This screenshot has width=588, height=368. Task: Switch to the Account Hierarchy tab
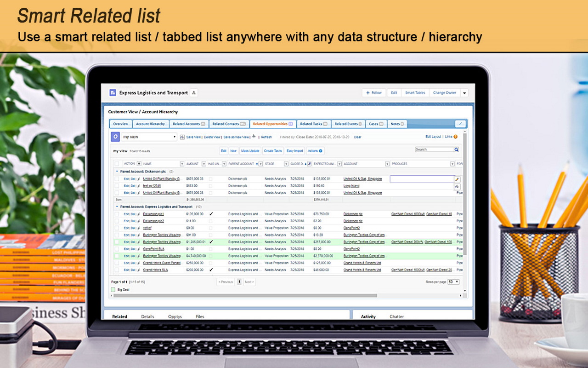pyautogui.click(x=150, y=124)
